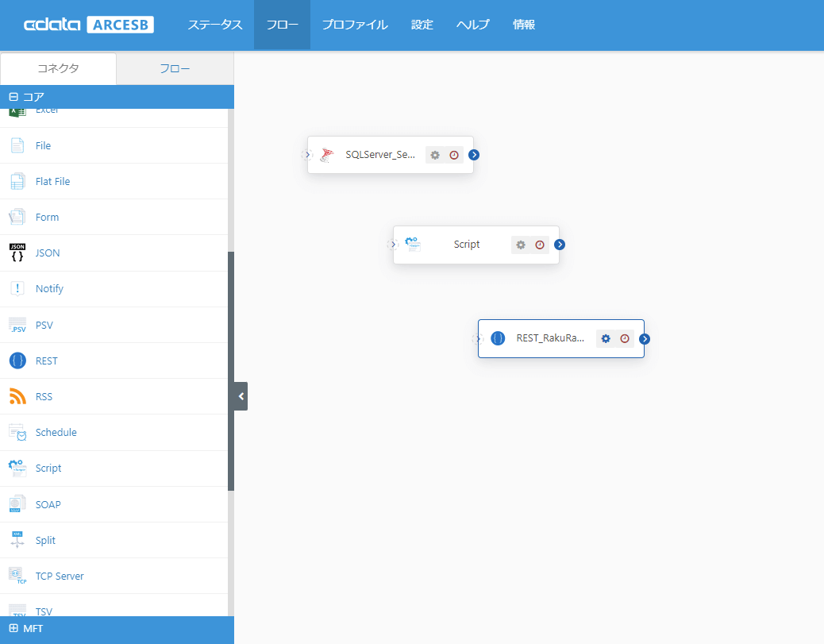Click the connector list scrollbar thumb
The image size is (824, 644).
[231, 371]
